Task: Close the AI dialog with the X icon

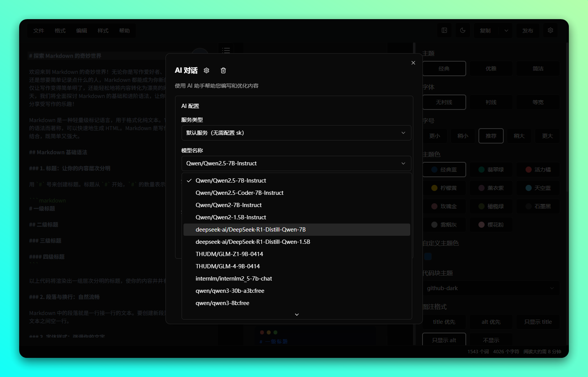Action: pos(413,63)
